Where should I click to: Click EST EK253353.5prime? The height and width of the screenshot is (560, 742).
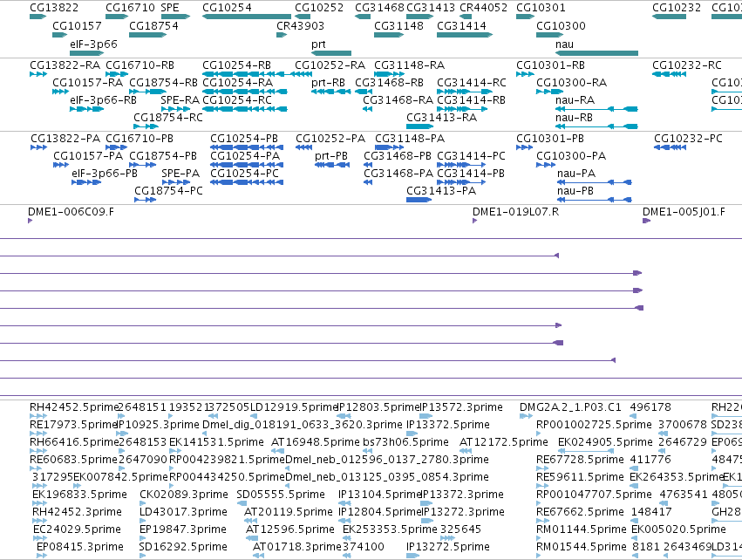point(391,529)
